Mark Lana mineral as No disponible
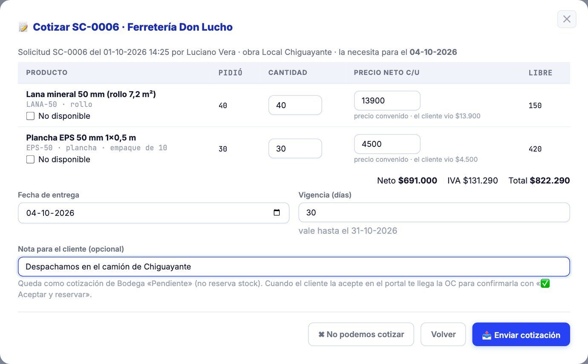The height and width of the screenshot is (364, 588). [x=30, y=116]
